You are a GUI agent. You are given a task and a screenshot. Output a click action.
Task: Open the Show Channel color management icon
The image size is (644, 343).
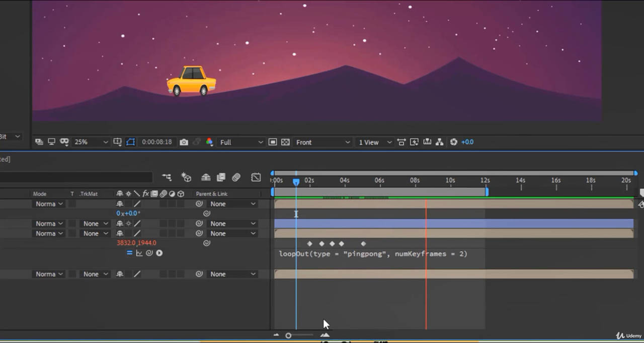pos(210,143)
